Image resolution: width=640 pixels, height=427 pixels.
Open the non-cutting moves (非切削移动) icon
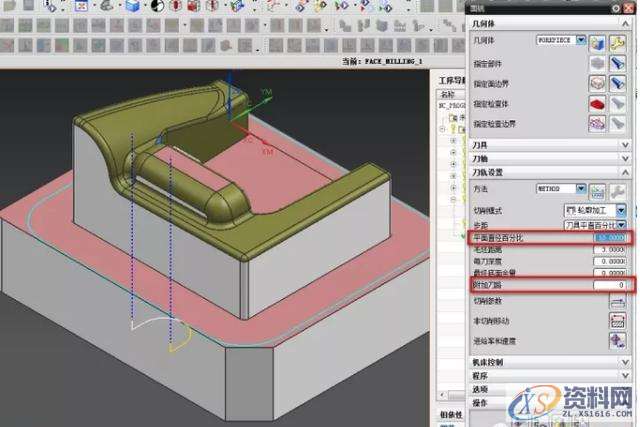coord(619,320)
